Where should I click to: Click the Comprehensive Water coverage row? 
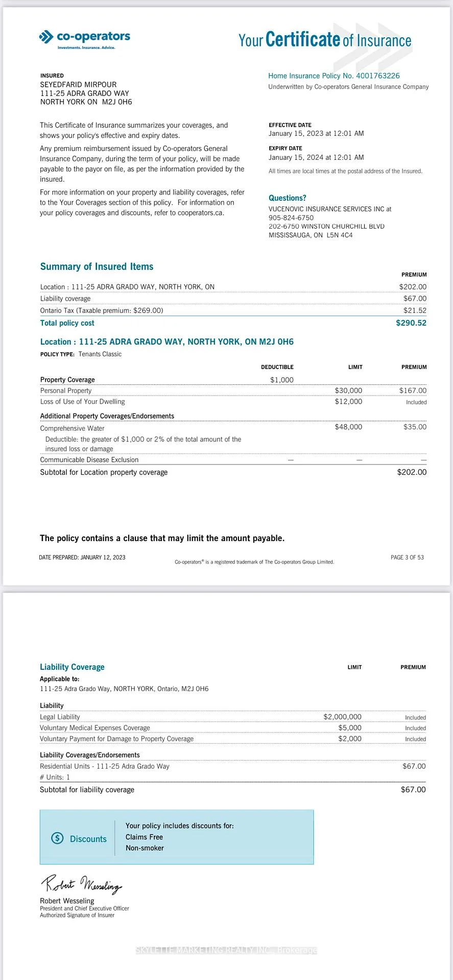coord(233,427)
